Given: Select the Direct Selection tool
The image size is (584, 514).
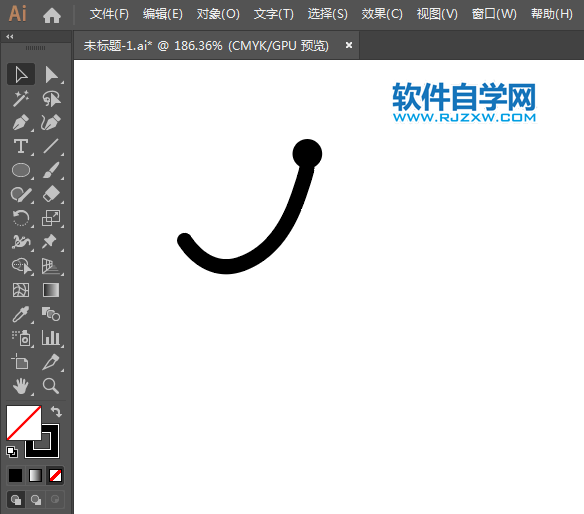Looking at the screenshot, I should (x=51, y=74).
